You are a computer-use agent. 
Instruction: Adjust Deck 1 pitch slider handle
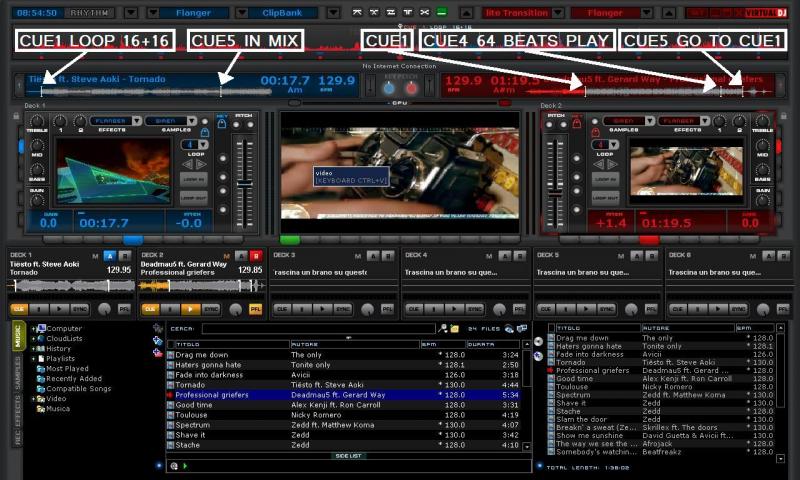(x=245, y=184)
